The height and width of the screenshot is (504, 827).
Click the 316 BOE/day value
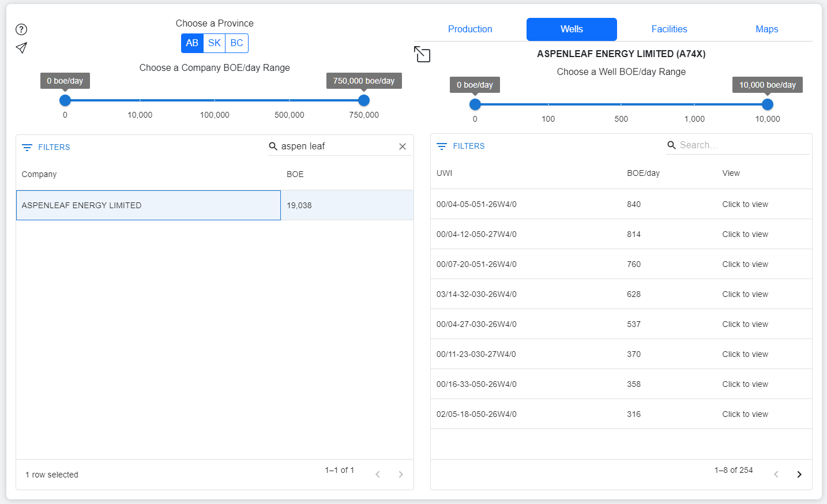click(634, 414)
